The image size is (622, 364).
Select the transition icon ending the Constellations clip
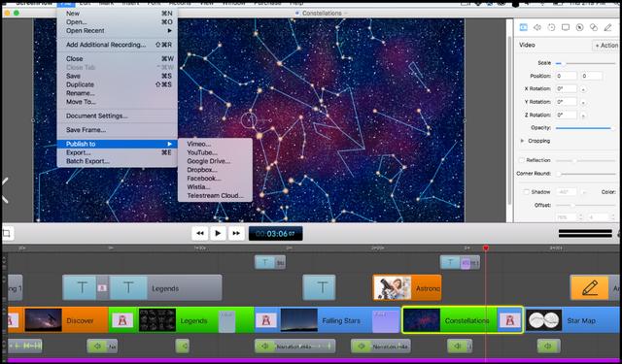point(509,320)
